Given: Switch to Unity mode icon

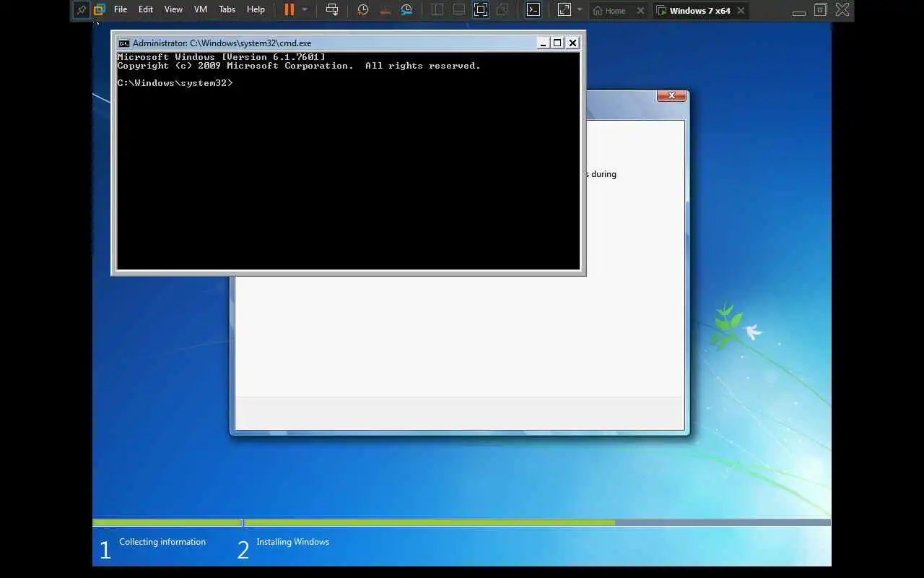Looking at the screenshot, I should [x=503, y=10].
